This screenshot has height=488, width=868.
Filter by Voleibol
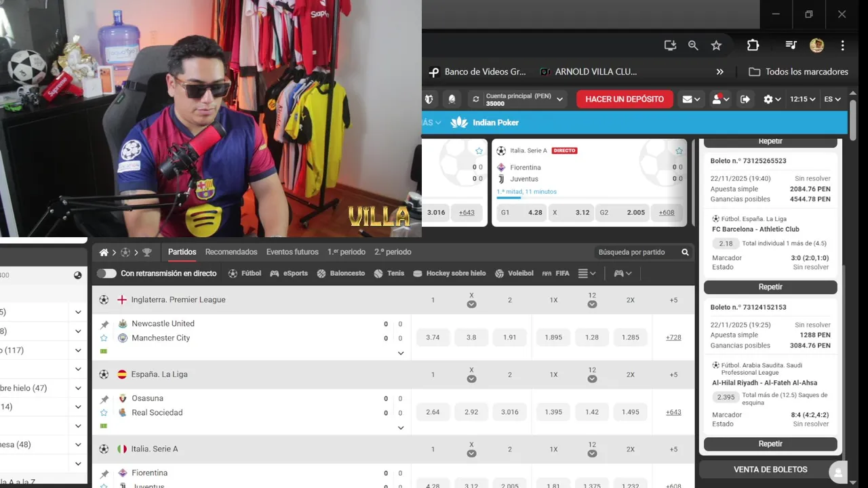pos(514,274)
